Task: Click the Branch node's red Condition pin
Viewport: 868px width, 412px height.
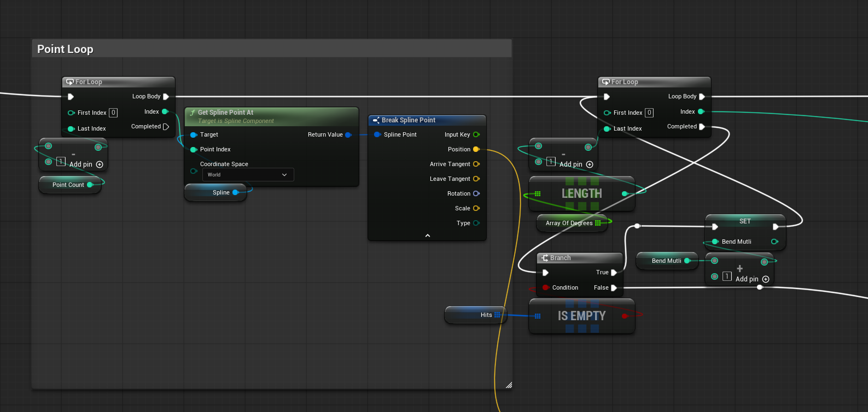Action: click(545, 287)
